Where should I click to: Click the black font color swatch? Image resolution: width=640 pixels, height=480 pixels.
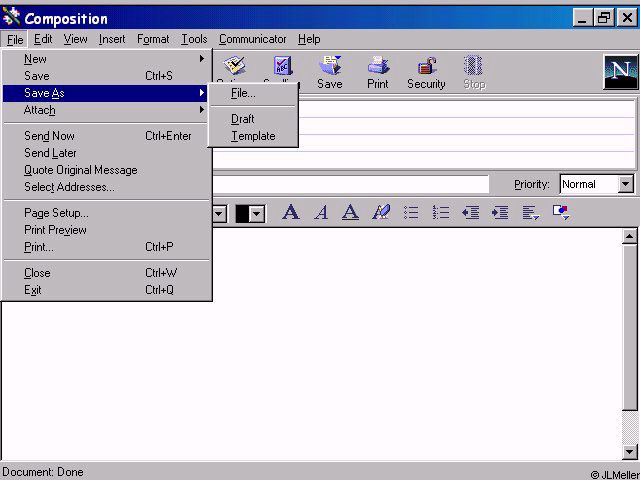(242, 213)
